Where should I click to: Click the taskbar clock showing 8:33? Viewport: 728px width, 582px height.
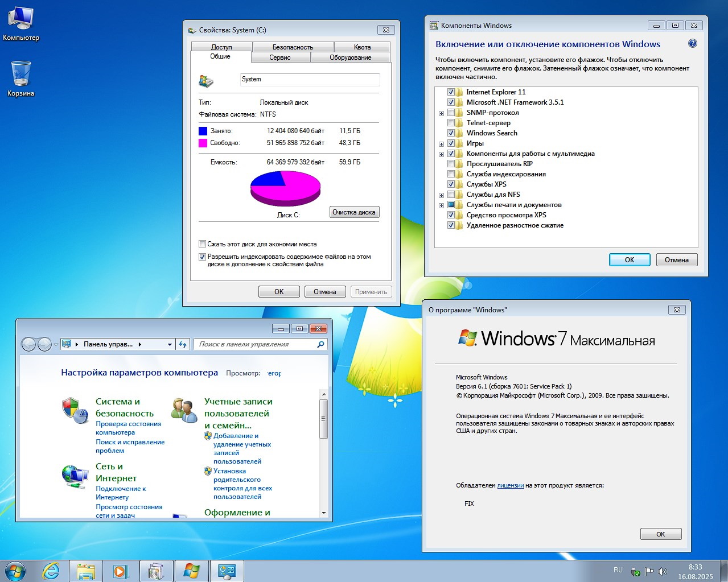695,572
